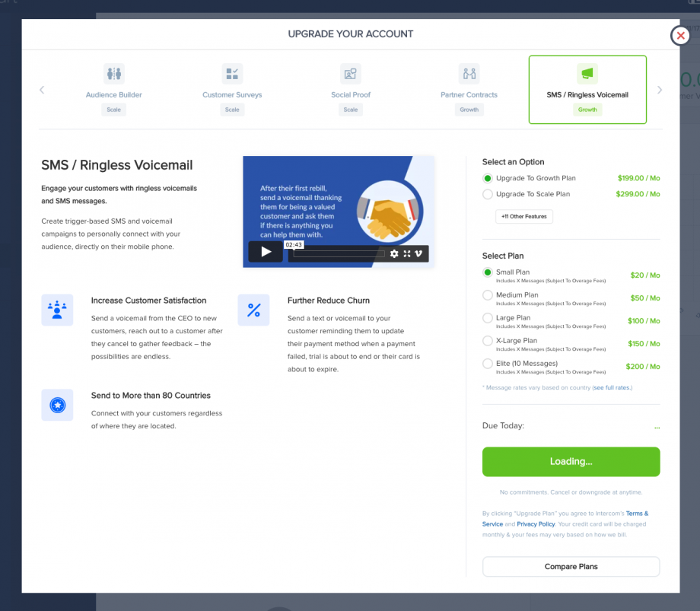Open the SMS / Ringless Voicemail tab
The width and height of the screenshot is (700, 611).
(x=587, y=89)
